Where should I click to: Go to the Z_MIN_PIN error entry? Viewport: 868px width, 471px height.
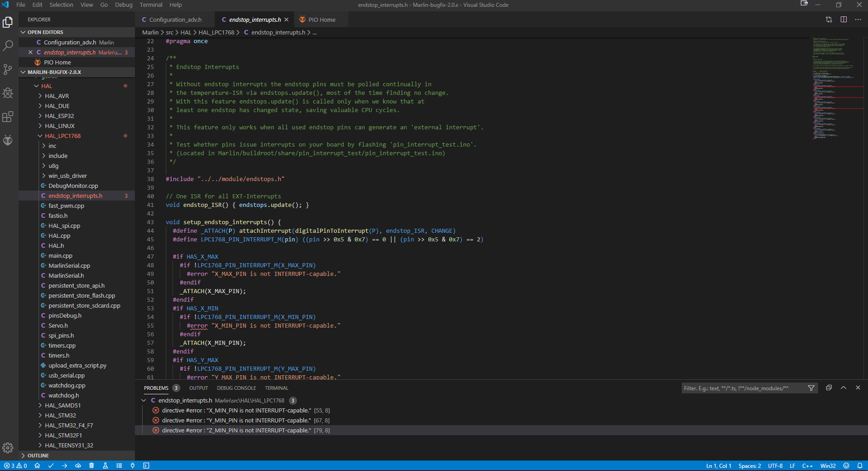[236, 430]
